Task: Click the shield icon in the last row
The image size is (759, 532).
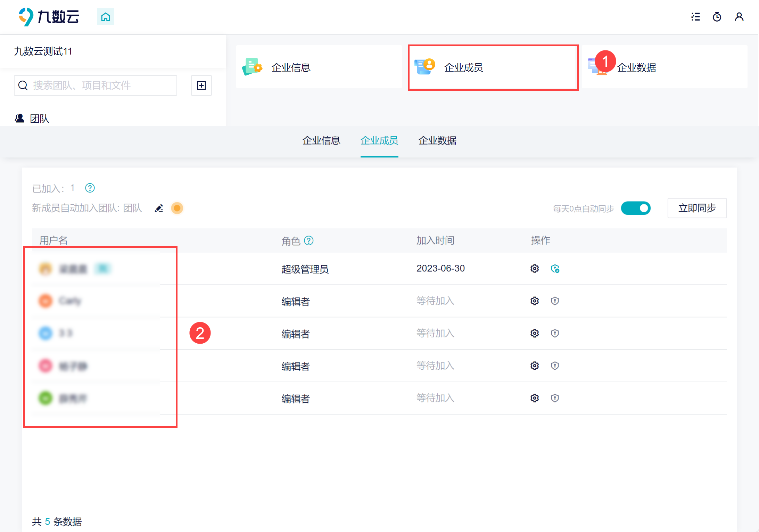Action: tap(555, 398)
